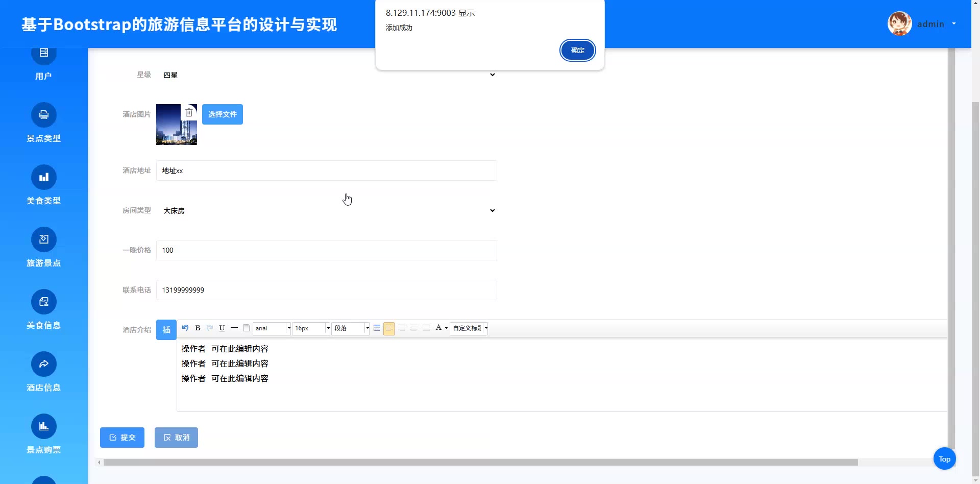Redo edit in editor toolbar
This screenshot has height=484, width=980.
click(210, 328)
